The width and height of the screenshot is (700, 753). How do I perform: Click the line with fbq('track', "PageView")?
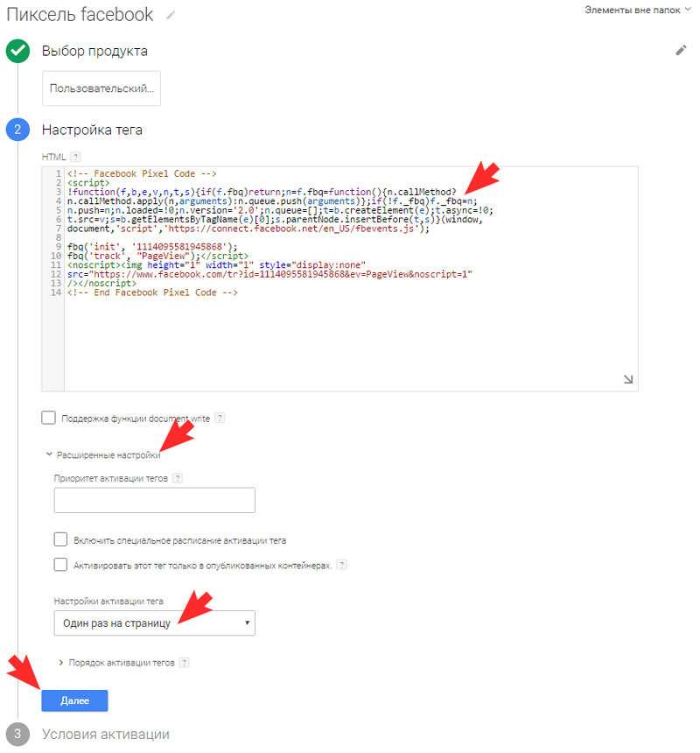click(x=157, y=256)
